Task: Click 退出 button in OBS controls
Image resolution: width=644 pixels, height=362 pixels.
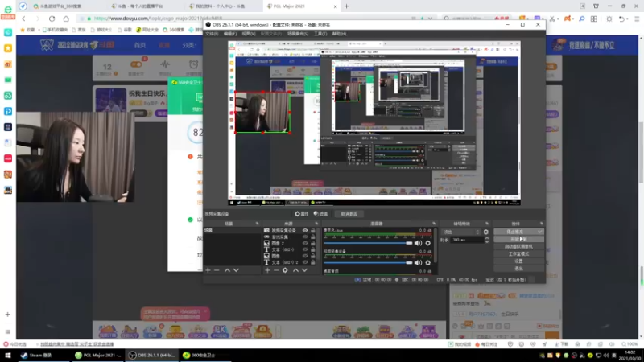Action: point(518,269)
